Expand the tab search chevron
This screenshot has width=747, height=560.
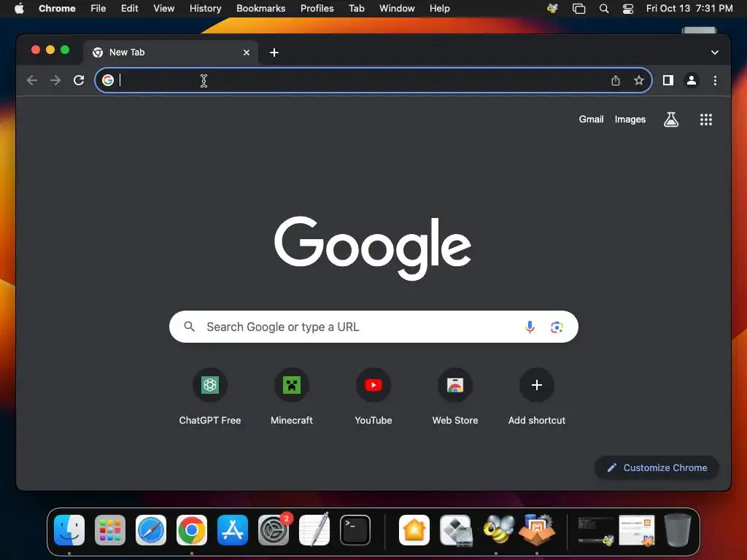(x=714, y=52)
